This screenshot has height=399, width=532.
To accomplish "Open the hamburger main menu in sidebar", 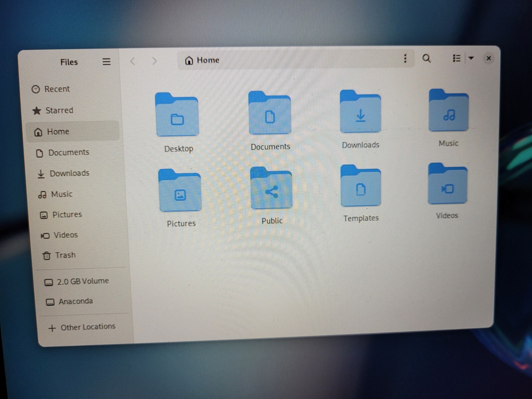I will coord(106,62).
